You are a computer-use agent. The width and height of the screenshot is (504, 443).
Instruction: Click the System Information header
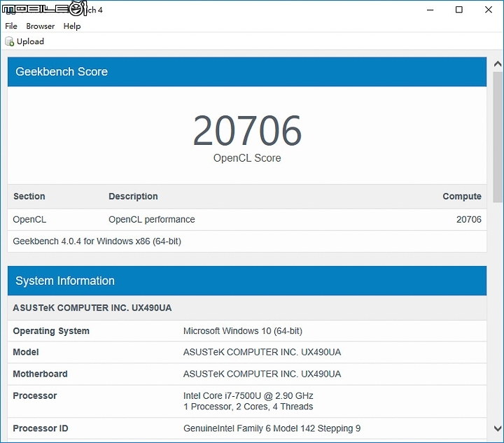coord(247,281)
